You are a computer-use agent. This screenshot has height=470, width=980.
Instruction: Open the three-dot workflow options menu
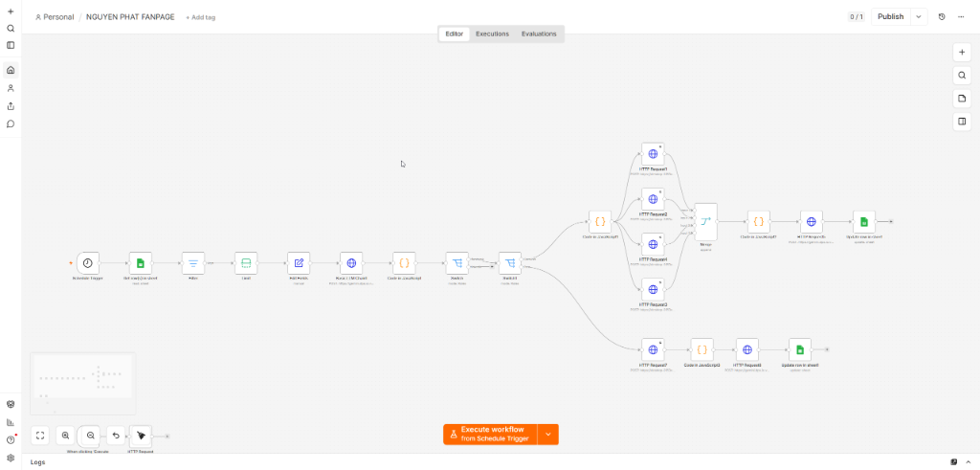coord(961,17)
